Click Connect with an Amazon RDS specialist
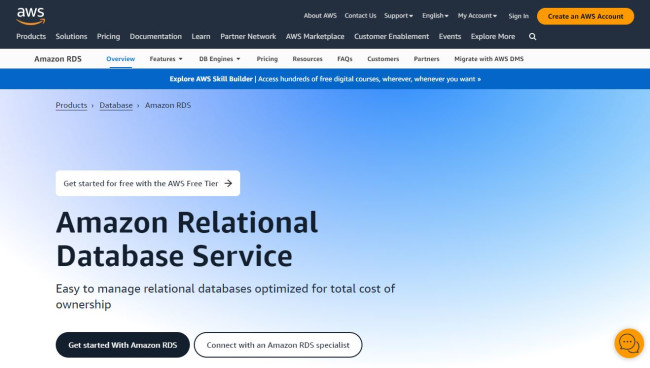The width and height of the screenshot is (650, 368). tap(278, 345)
